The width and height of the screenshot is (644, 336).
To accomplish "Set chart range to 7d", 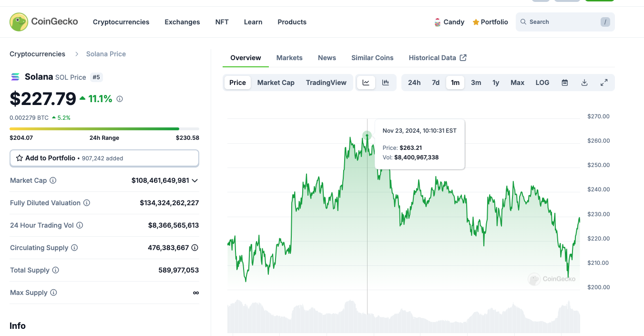I will pyautogui.click(x=436, y=83).
